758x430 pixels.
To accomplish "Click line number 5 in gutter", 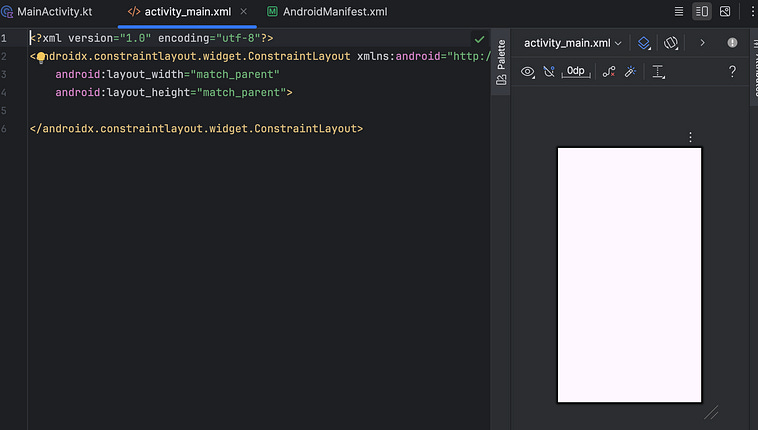I will [4, 111].
